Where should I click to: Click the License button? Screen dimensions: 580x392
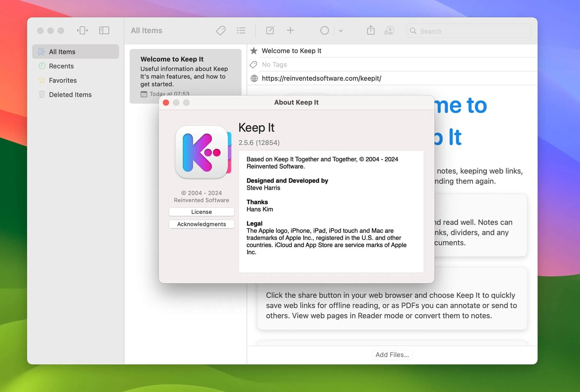click(201, 212)
